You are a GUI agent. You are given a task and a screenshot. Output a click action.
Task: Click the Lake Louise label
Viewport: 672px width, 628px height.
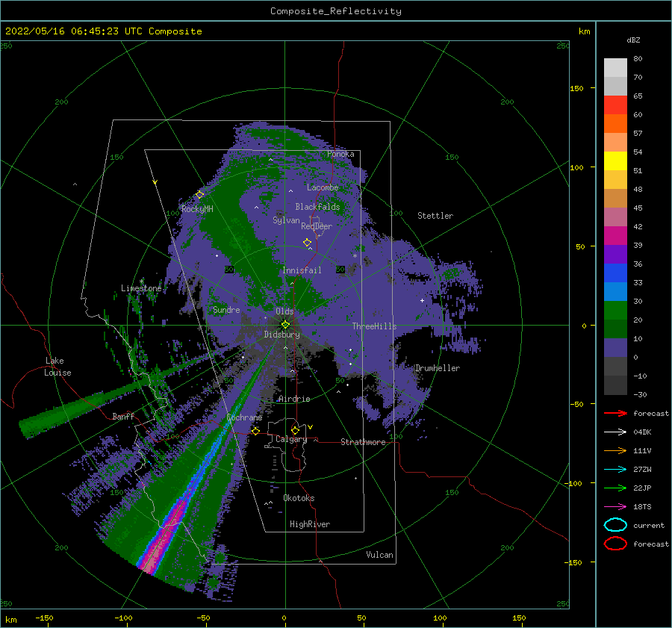(57, 367)
